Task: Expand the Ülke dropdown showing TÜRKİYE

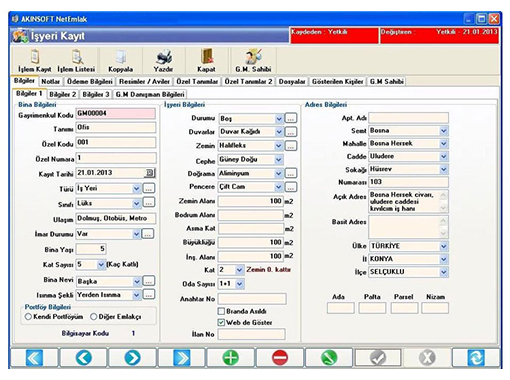Action: coord(443,246)
